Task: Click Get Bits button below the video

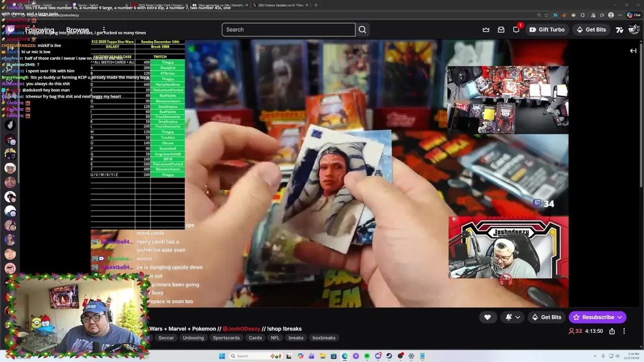Action: pyautogui.click(x=546, y=317)
